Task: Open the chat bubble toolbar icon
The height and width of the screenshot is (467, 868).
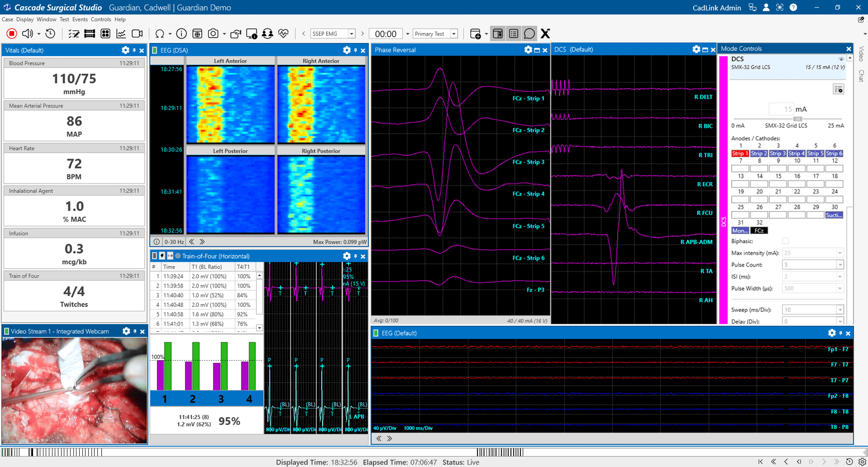Action: point(529,33)
